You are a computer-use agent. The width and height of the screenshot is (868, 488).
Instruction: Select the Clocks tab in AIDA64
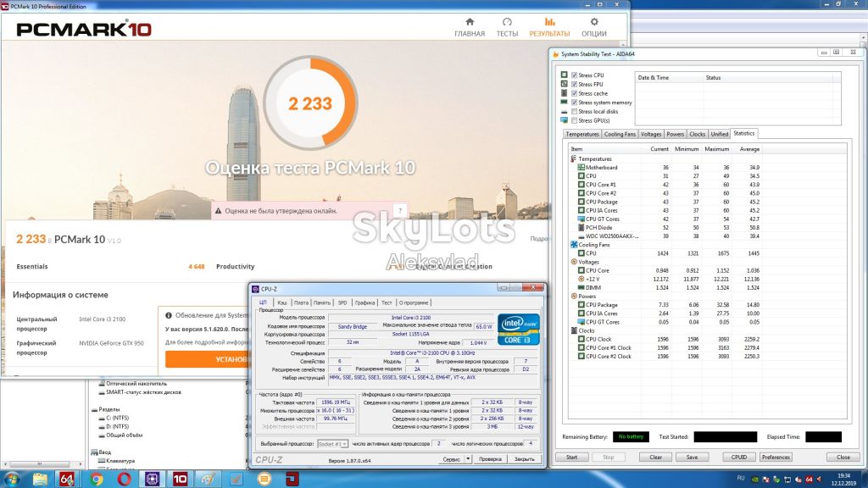click(697, 134)
